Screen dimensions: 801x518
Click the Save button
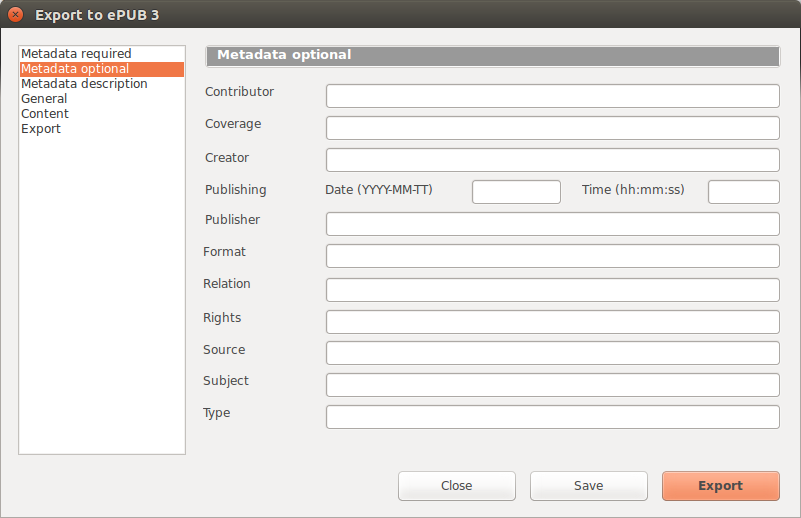tap(588, 486)
